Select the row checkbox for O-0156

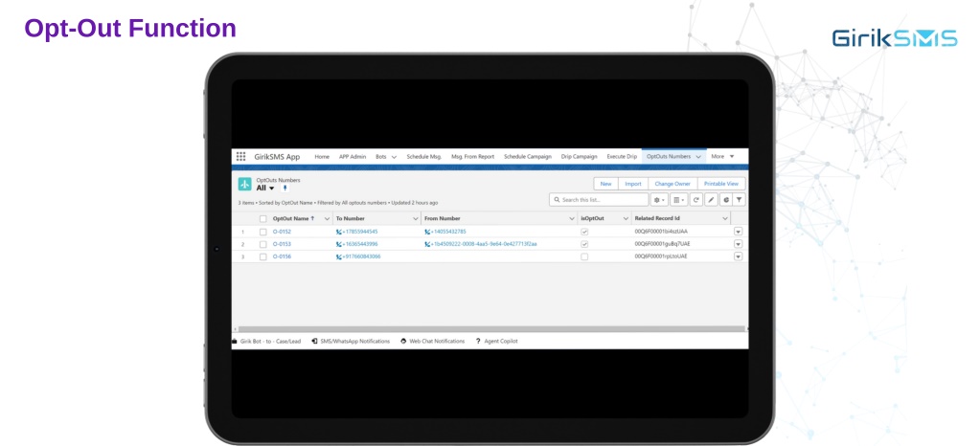click(x=263, y=256)
